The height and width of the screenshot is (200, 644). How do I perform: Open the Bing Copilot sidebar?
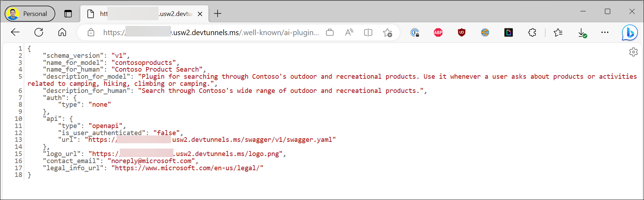[x=629, y=33]
